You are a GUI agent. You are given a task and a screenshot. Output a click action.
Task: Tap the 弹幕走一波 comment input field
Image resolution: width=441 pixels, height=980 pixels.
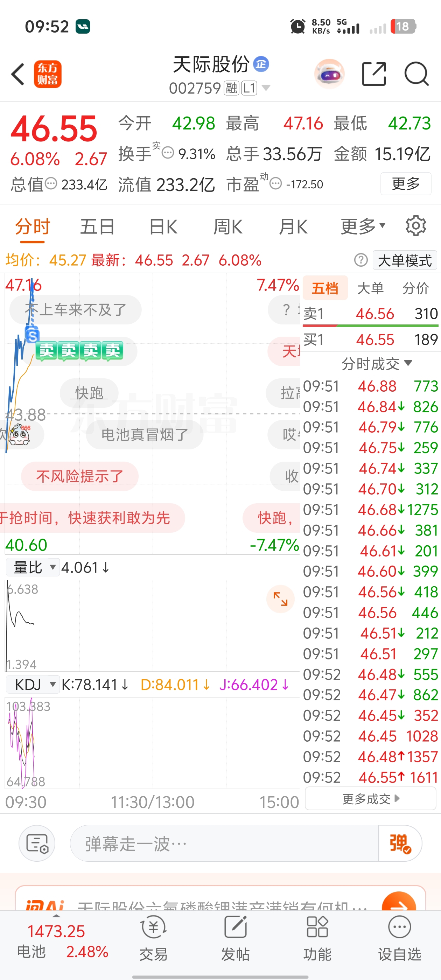224,843
